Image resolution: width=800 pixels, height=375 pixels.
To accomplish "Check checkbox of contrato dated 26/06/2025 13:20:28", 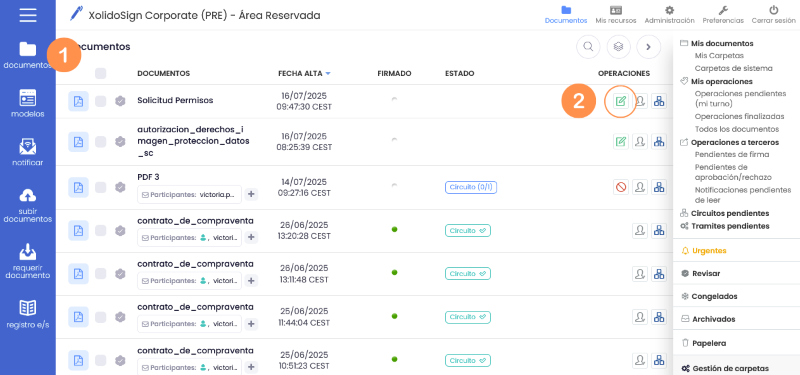I will point(101,231).
